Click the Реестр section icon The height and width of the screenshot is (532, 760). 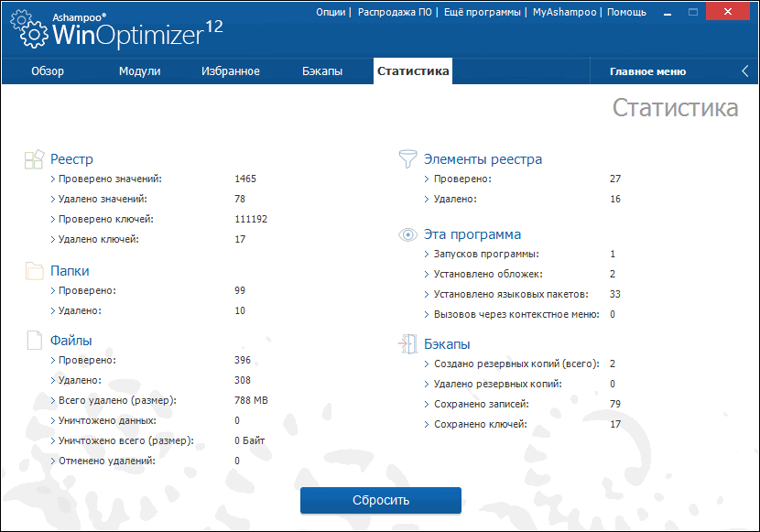pos(35,159)
